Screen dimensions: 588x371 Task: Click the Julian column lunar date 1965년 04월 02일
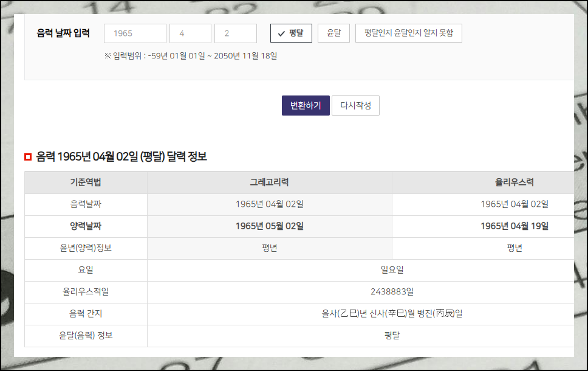[x=514, y=204]
